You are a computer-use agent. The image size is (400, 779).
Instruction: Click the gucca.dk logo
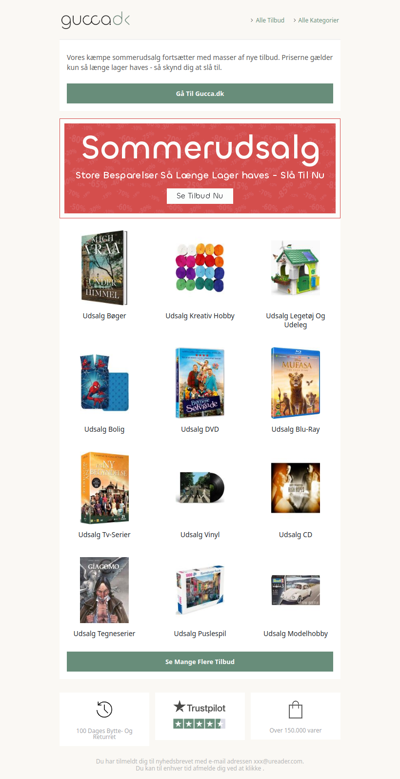click(x=95, y=20)
